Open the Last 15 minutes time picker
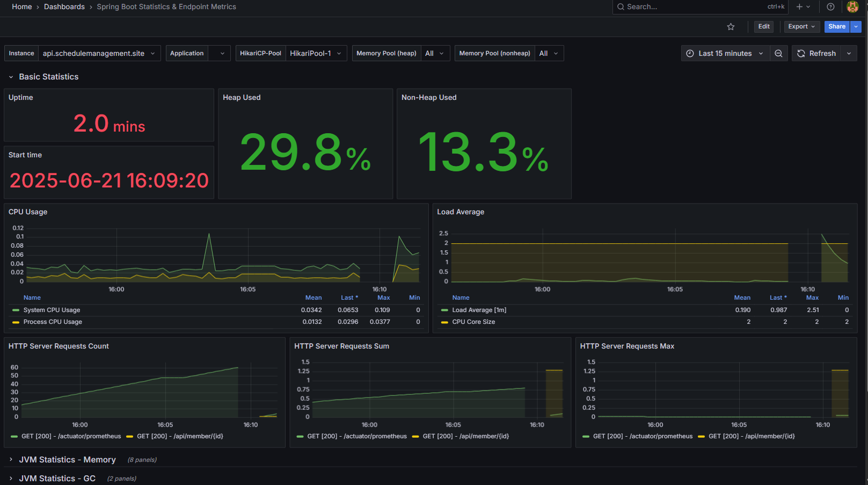The width and height of the screenshot is (868, 485). click(x=725, y=53)
